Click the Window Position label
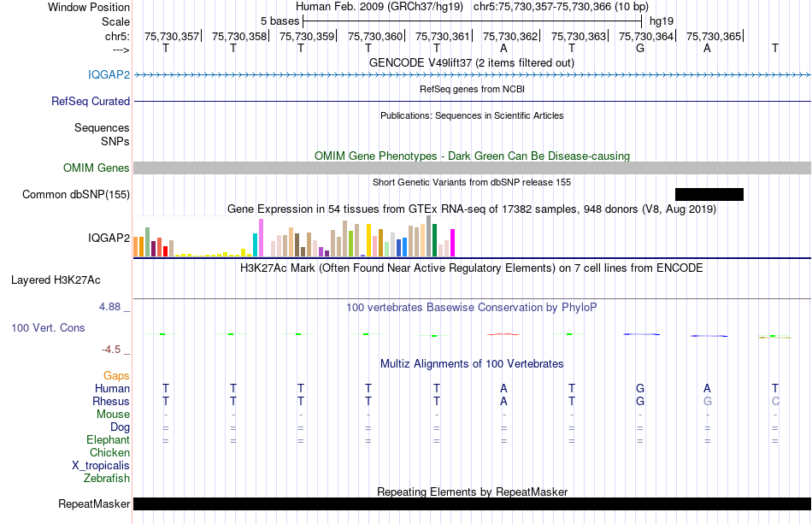The width and height of the screenshot is (812, 524). tap(89, 7)
